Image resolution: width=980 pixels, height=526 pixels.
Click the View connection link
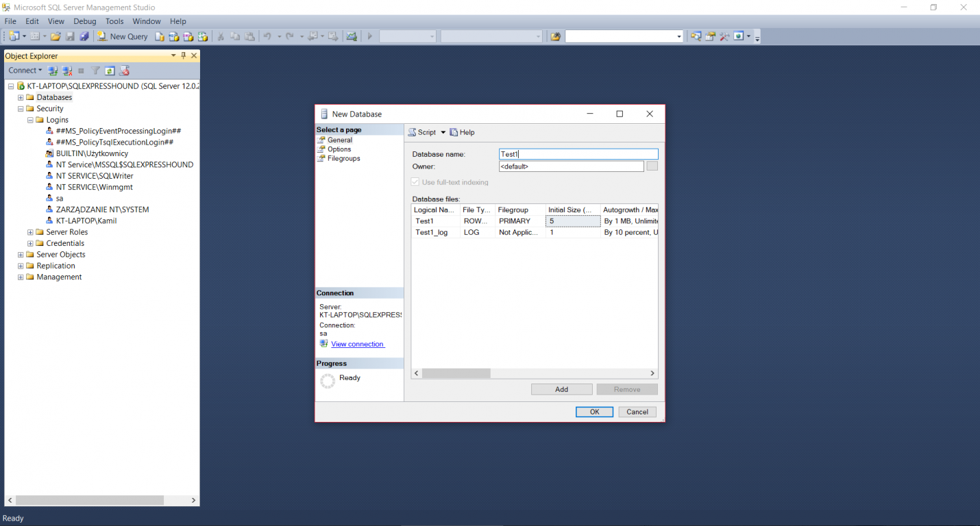coord(357,344)
